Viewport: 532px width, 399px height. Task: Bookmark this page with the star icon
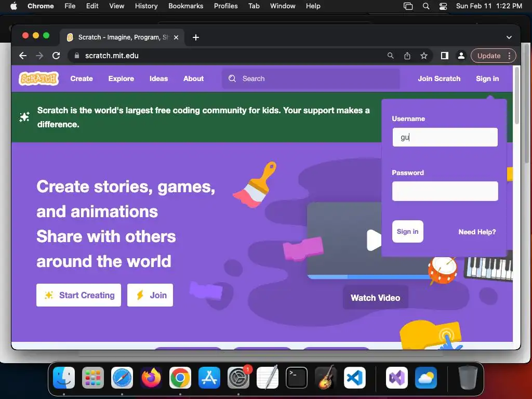[424, 56]
